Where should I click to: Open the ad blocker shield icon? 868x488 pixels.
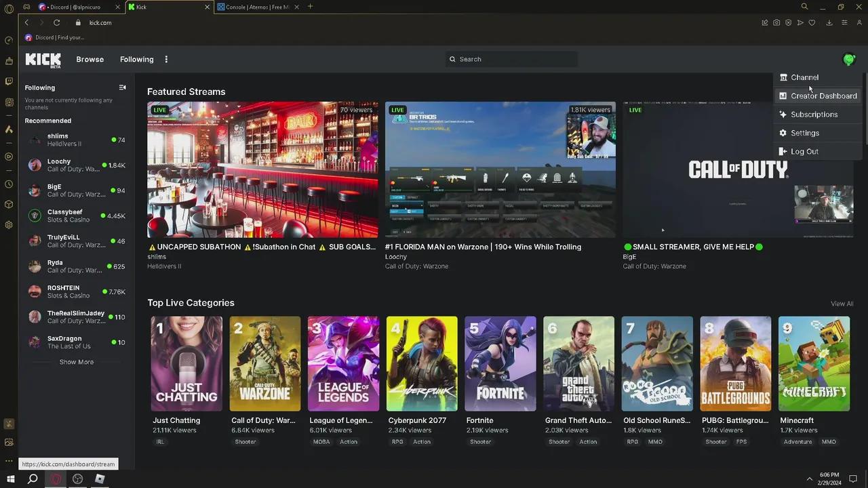click(788, 22)
